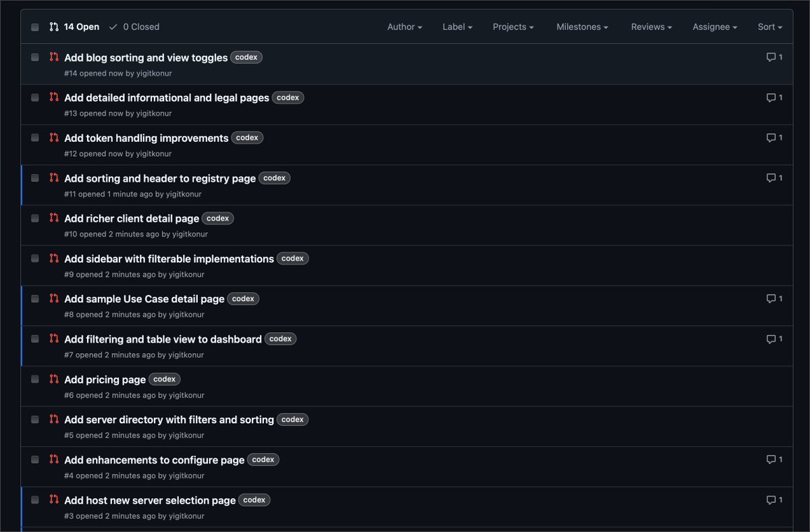The image size is (810, 532).
Task: Show the 14 Open pull requests
Action: 74,27
